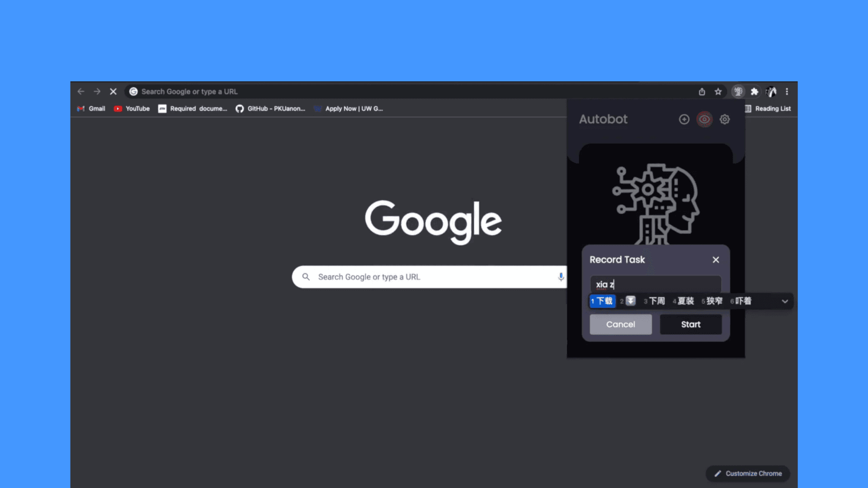Click the Autobot robot head illustration
The width and height of the screenshot is (868, 488).
pyautogui.click(x=656, y=204)
